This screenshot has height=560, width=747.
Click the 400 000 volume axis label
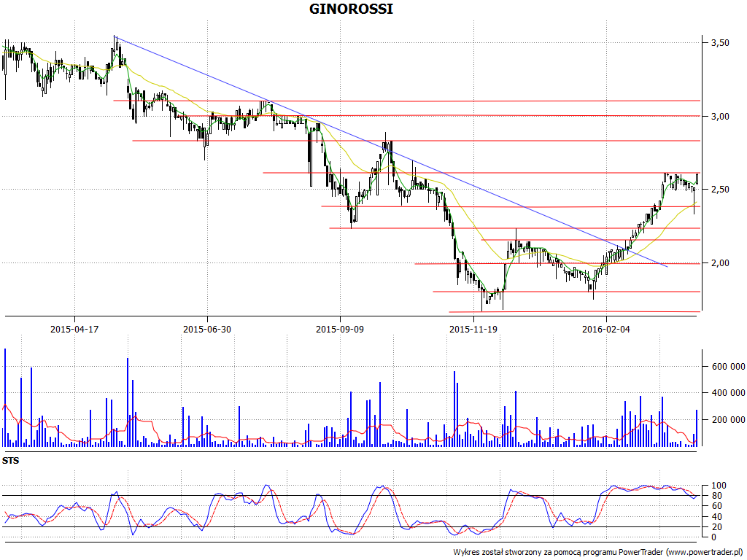click(728, 393)
